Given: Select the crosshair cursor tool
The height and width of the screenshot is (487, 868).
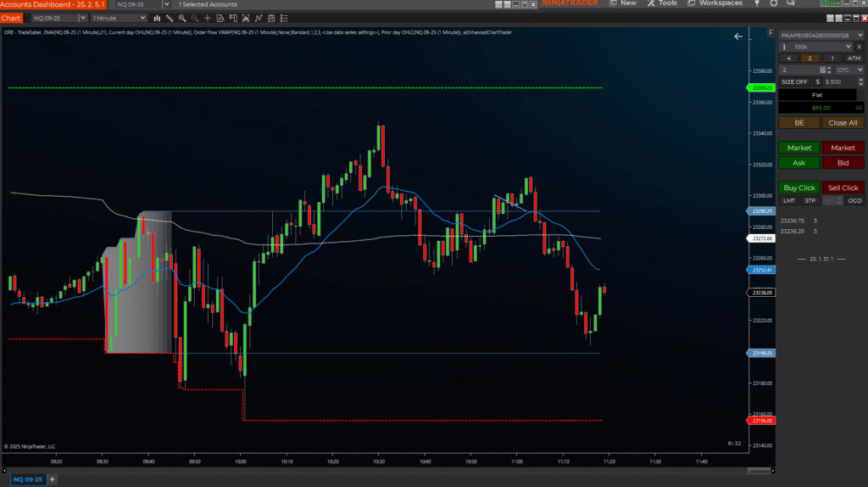Looking at the screenshot, I should (x=207, y=18).
